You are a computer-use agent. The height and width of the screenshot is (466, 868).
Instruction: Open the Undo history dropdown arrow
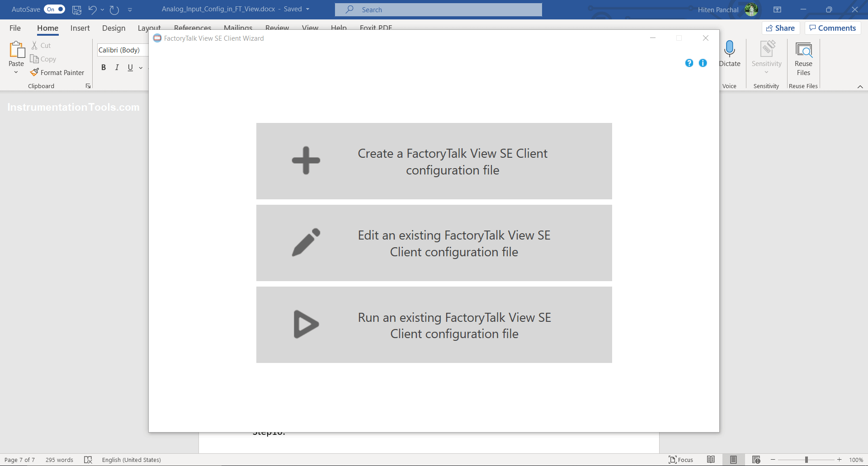pos(102,9)
